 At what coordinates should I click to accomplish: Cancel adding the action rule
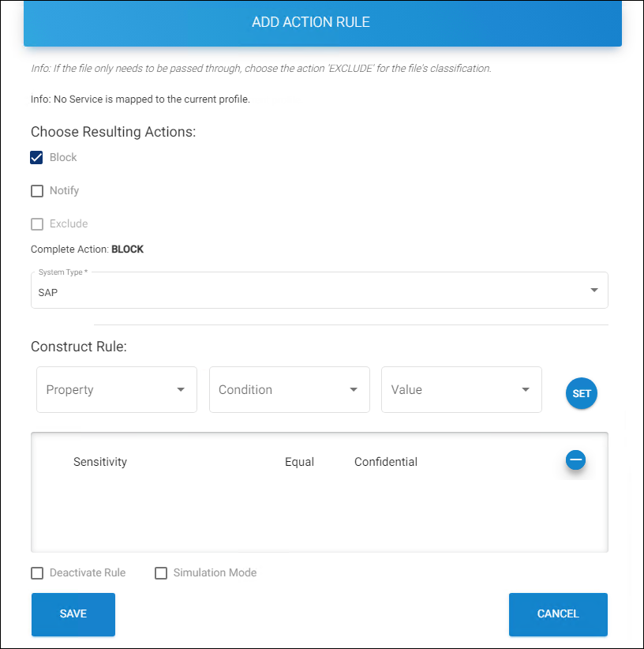point(558,614)
